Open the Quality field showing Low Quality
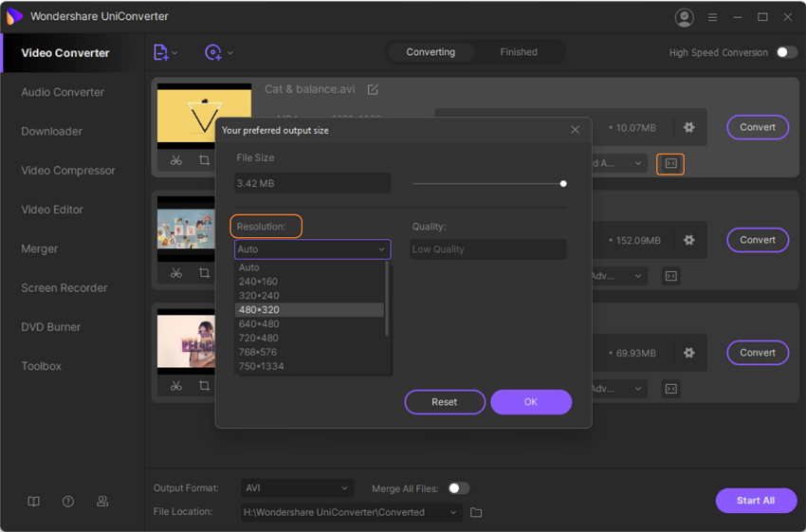This screenshot has width=806, height=532. coord(487,249)
